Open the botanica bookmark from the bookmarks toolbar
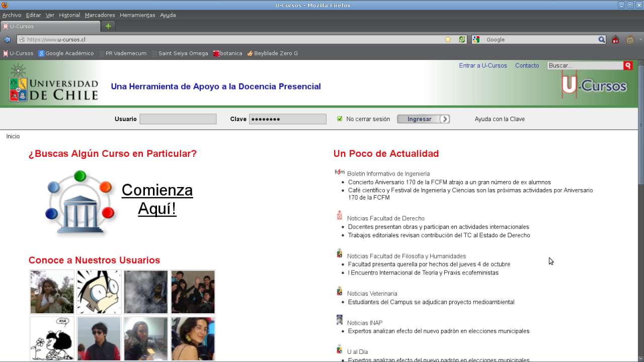This screenshot has width=644, height=362. (x=228, y=53)
